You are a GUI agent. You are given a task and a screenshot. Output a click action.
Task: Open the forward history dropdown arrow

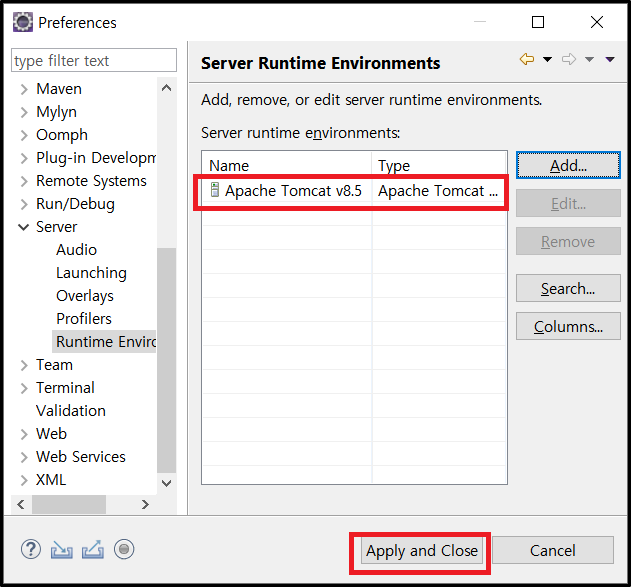[x=589, y=60]
